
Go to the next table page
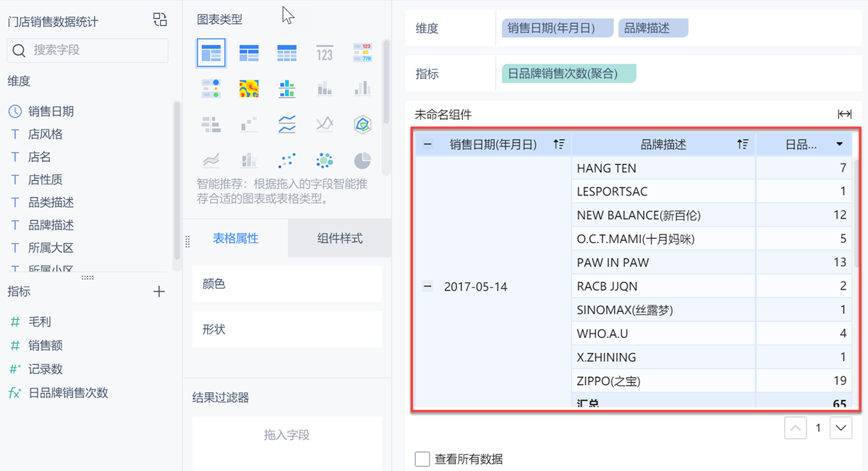pos(841,428)
